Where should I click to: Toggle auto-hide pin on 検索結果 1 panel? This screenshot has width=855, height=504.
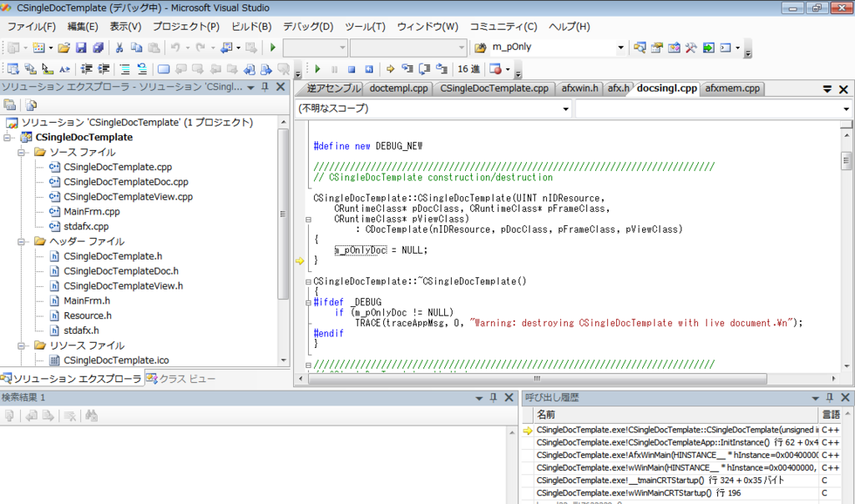click(493, 398)
